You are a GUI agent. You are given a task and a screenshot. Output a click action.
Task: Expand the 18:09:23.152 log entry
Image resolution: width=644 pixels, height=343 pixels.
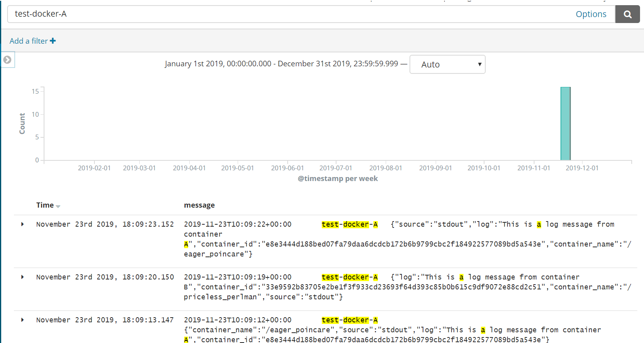coord(23,224)
